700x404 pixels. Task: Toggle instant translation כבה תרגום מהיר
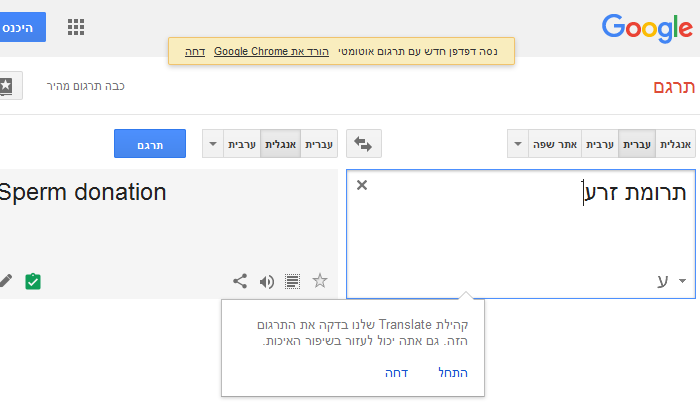(x=86, y=86)
